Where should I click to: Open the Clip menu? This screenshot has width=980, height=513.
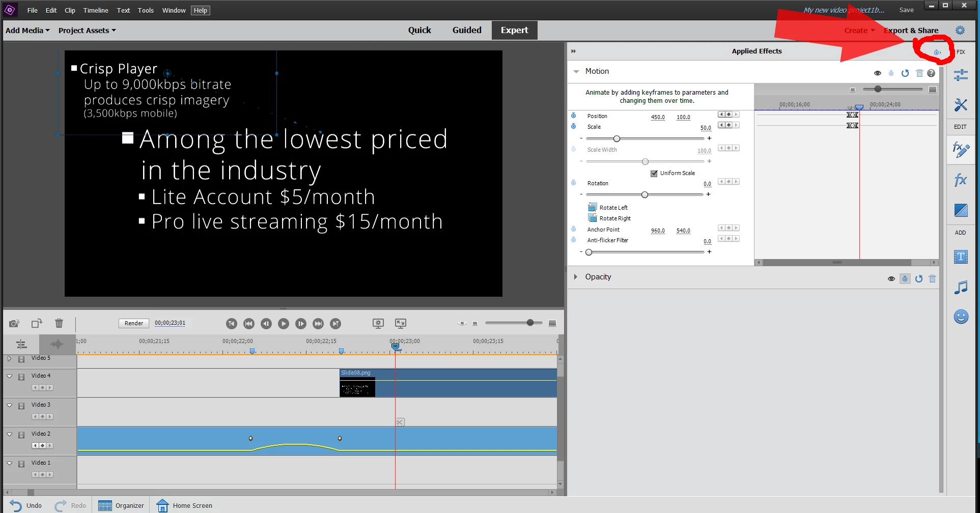(70, 10)
